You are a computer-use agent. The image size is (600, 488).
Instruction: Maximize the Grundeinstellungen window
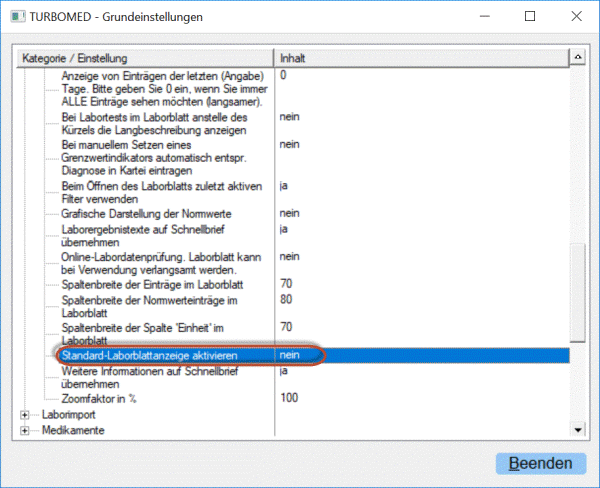(530, 16)
